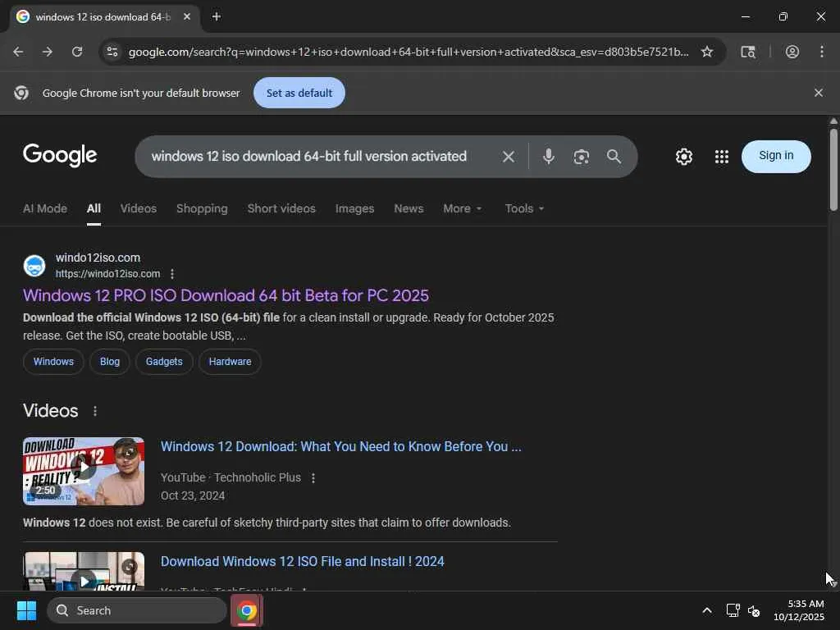Open the Google apps grid
This screenshot has width=840, height=630.
pos(722,157)
